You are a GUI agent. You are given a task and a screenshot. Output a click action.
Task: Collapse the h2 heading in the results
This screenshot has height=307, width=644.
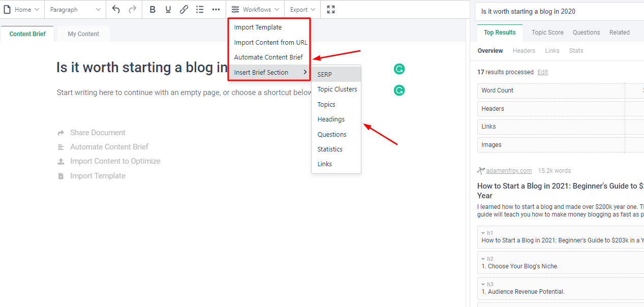[483, 259]
